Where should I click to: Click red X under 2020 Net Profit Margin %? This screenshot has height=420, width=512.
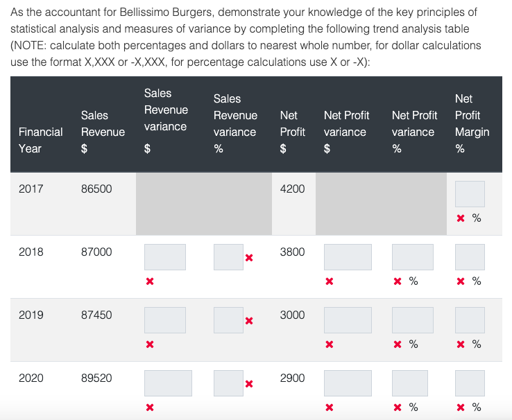[x=461, y=408]
